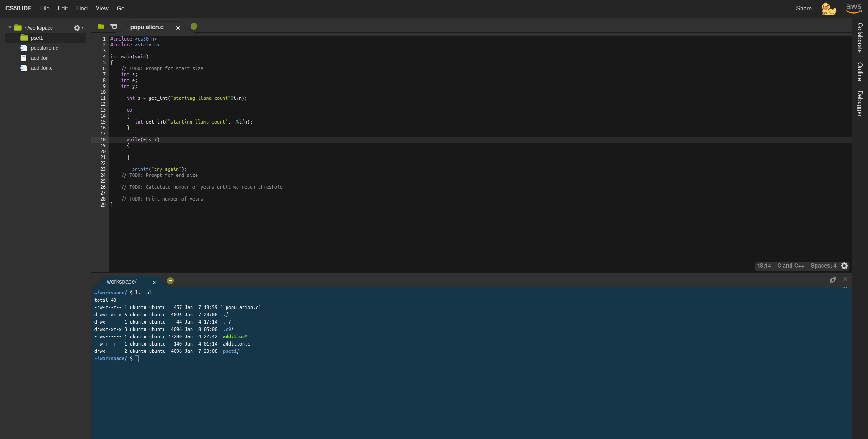Click the pane tab list icon
868x439 pixels.
click(x=114, y=26)
